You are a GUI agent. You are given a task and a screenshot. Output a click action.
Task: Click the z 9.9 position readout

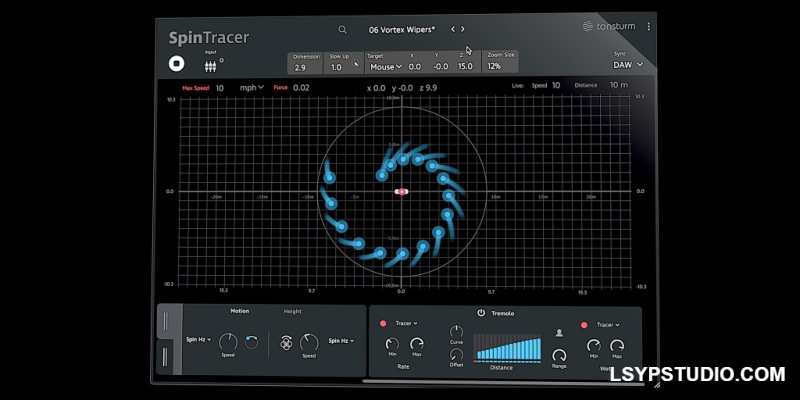(428, 88)
